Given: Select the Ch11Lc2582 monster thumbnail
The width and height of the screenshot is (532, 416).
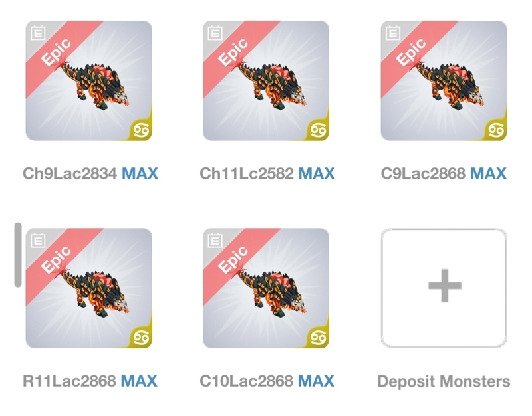Looking at the screenshot, I should point(266,80).
